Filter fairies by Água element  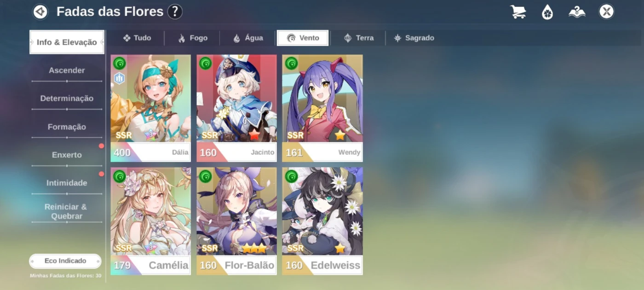[248, 38]
